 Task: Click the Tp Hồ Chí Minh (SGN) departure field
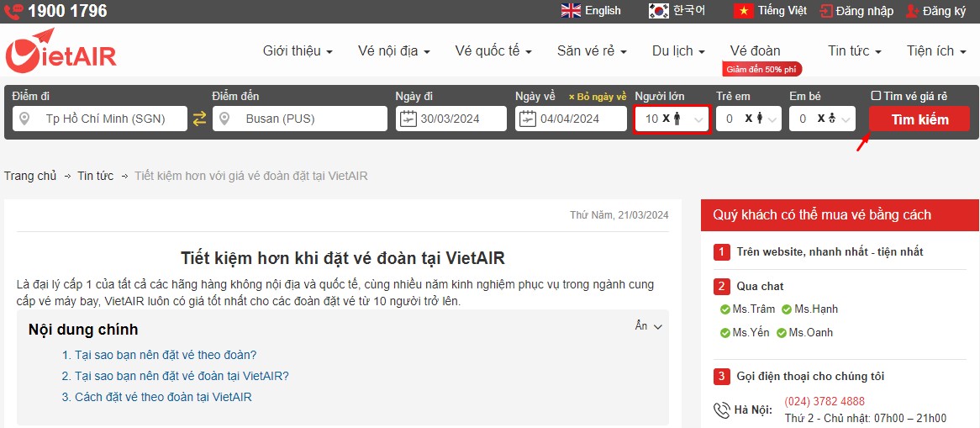point(99,119)
